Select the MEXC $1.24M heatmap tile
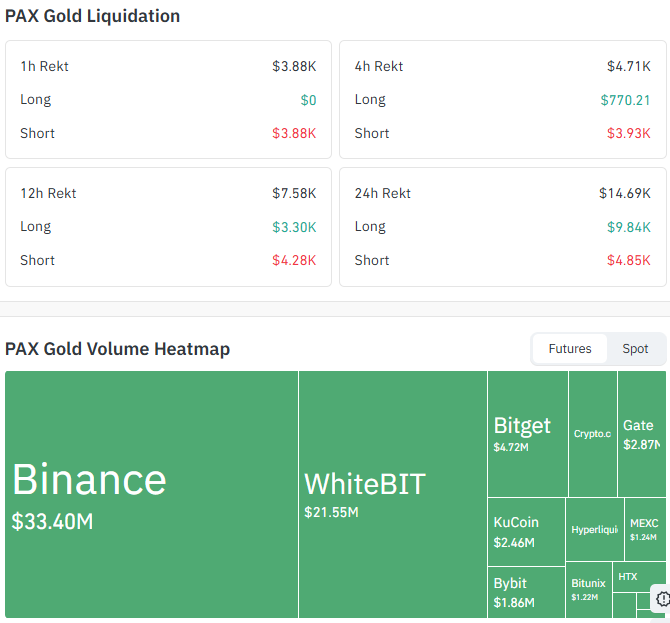Image resolution: width=670 pixels, height=623 pixels. coord(645,529)
